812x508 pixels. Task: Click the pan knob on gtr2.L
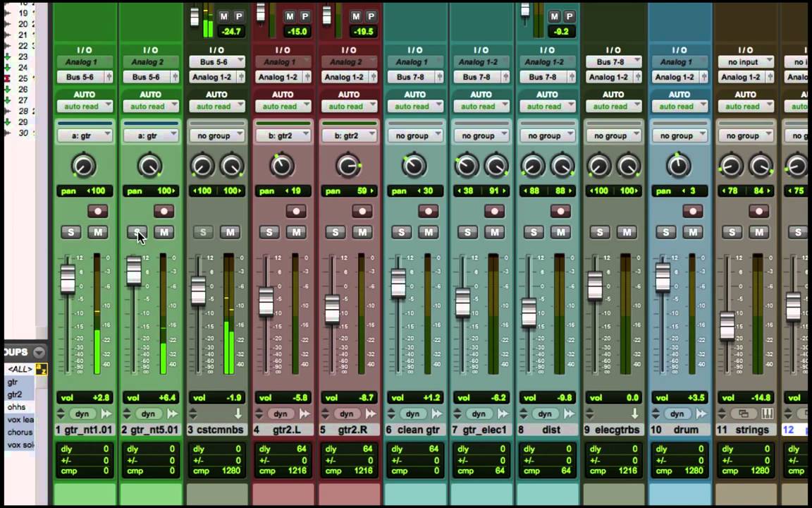pyautogui.click(x=282, y=166)
